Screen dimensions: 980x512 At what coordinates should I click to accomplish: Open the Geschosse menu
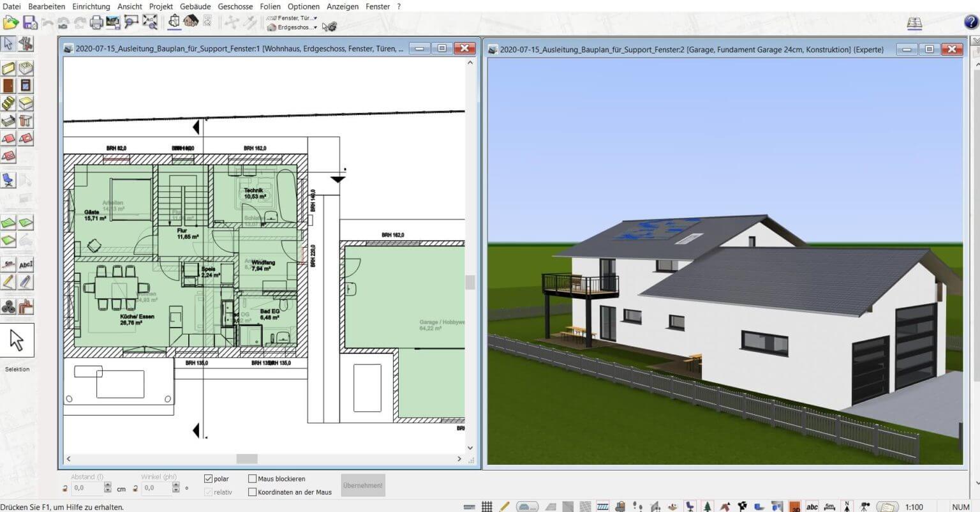click(x=235, y=6)
